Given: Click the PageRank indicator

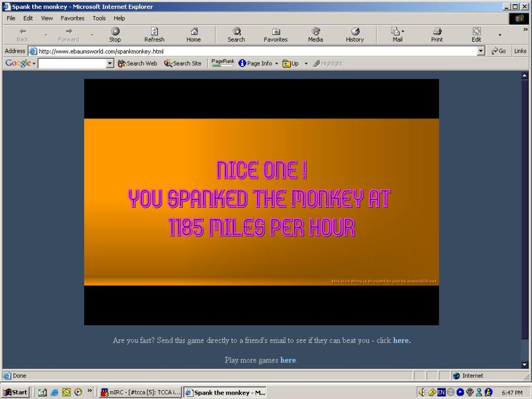Looking at the screenshot, I should pyautogui.click(x=223, y=63).
